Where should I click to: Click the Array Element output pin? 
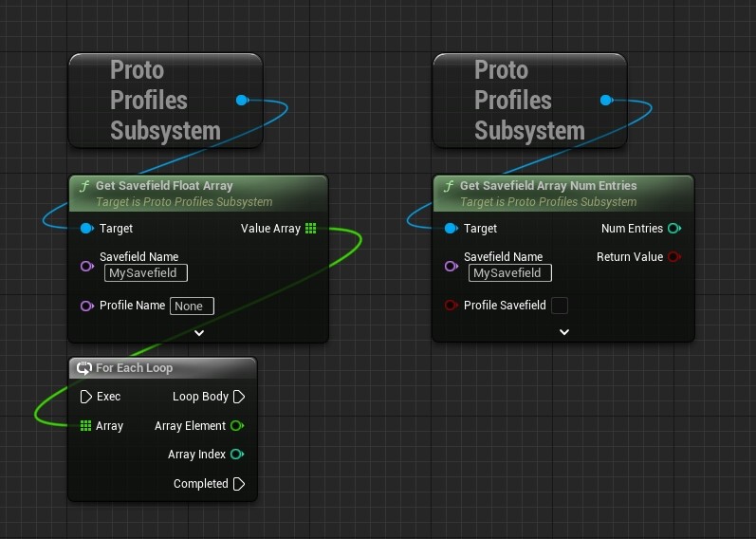point(237,426)
